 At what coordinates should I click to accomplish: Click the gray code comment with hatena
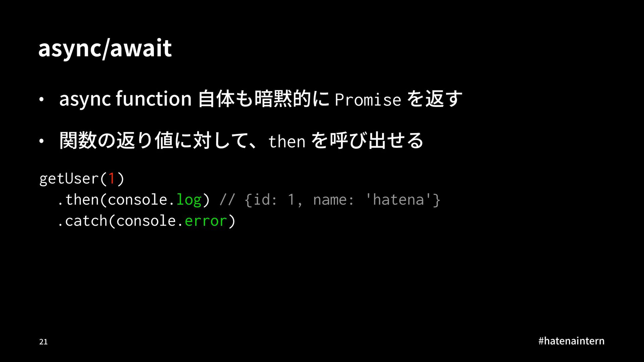click(x=330, y=200)
